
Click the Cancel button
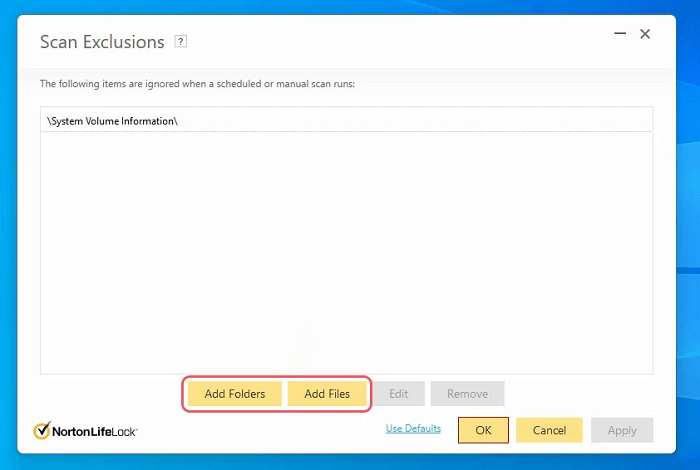(550, 430)
